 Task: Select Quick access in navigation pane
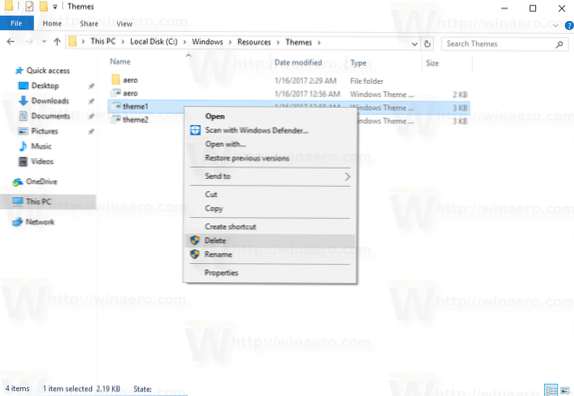coord(48,70)
